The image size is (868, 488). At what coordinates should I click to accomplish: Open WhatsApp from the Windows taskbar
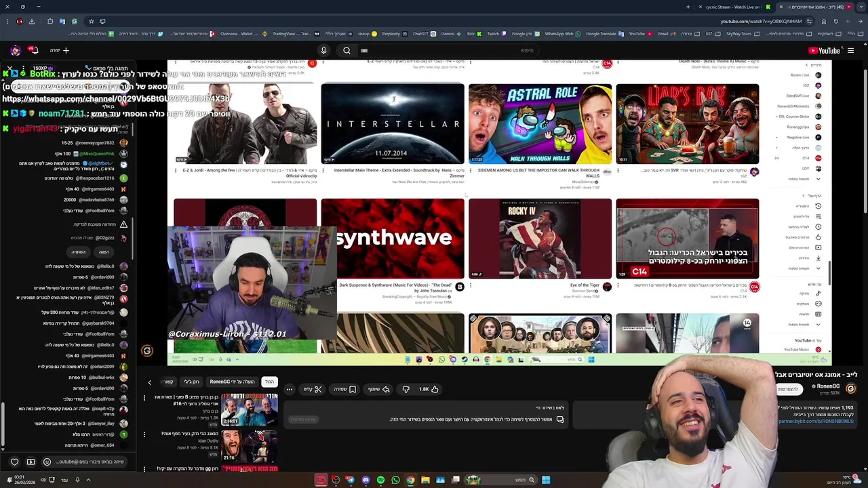pos(395,480)
